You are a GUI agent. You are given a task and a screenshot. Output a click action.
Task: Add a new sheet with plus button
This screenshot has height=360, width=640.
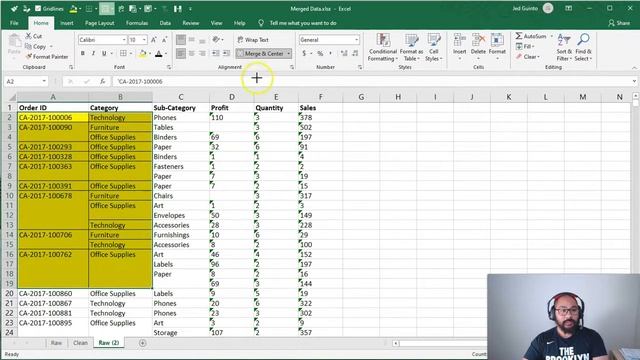pyautogui.click(x=142, y=343)
